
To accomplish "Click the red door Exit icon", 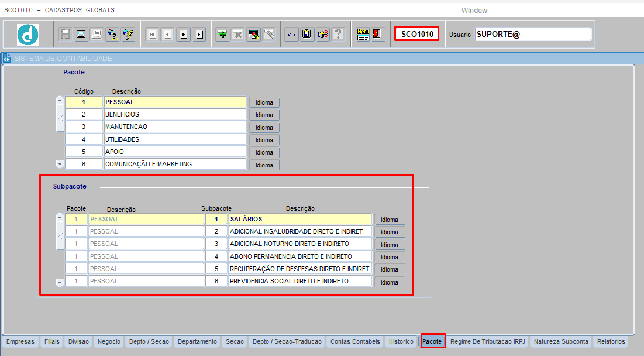I will (x=377, y=34).
